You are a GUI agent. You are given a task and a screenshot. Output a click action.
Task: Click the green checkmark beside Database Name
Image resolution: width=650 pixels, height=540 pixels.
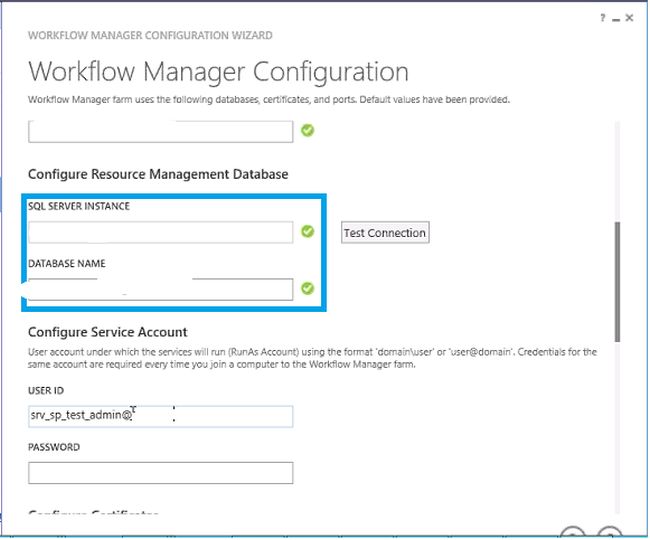308,289
